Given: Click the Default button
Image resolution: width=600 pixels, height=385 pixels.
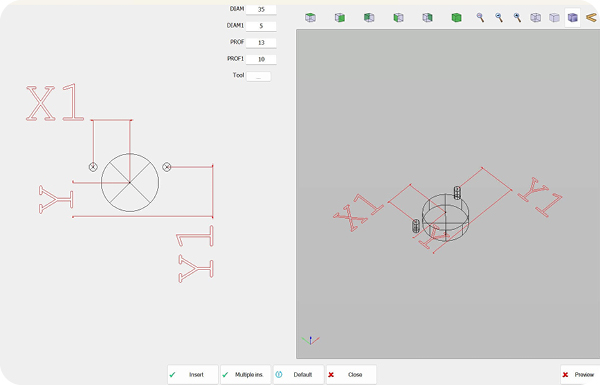Looking at the screenshot, I should (298, 375).
